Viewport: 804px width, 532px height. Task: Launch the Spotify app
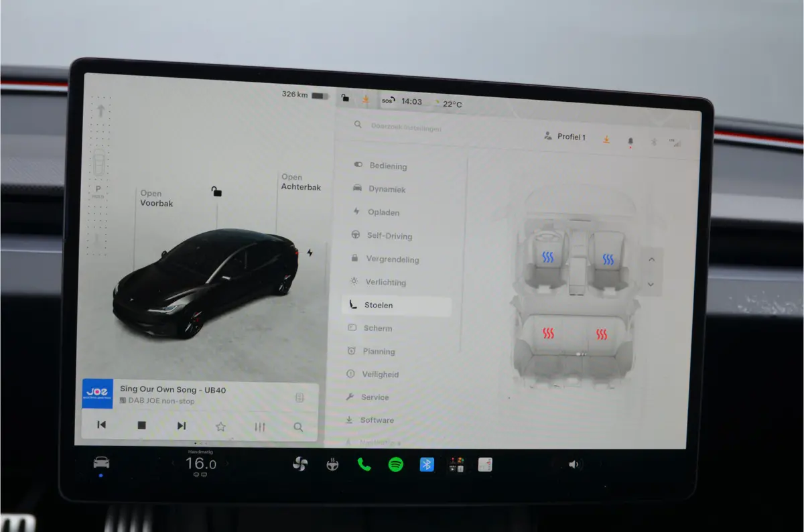[396, 464]
